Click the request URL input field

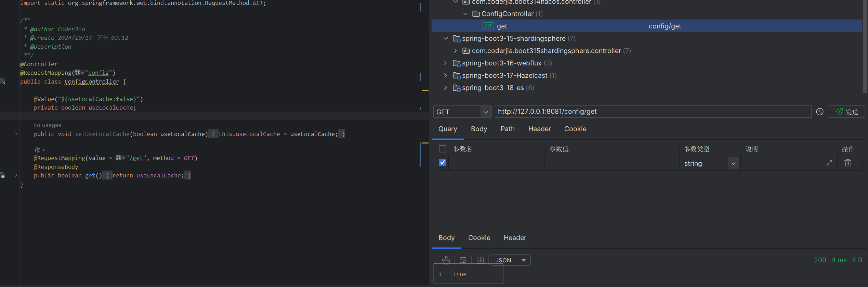coord(653,112)
